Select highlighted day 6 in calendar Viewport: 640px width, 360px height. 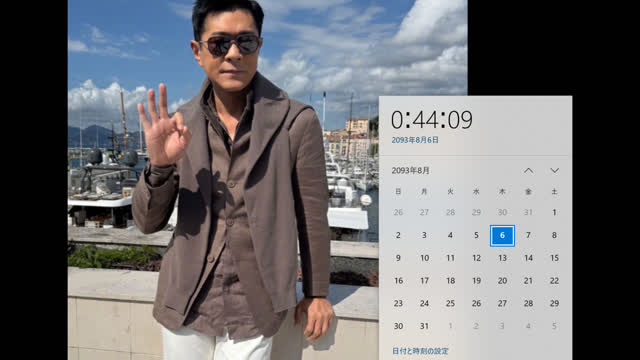(502, 236)
